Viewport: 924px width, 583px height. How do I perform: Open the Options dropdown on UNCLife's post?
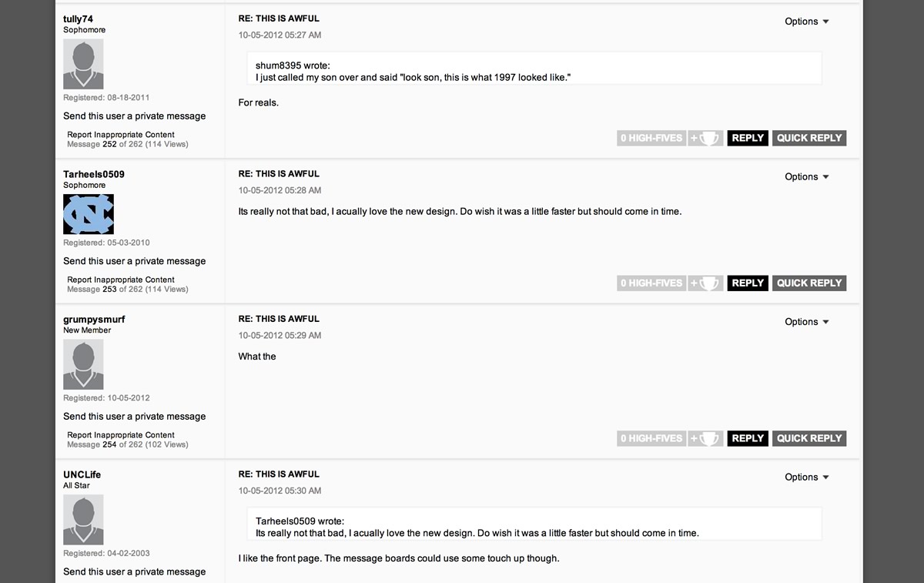(805, 477)
